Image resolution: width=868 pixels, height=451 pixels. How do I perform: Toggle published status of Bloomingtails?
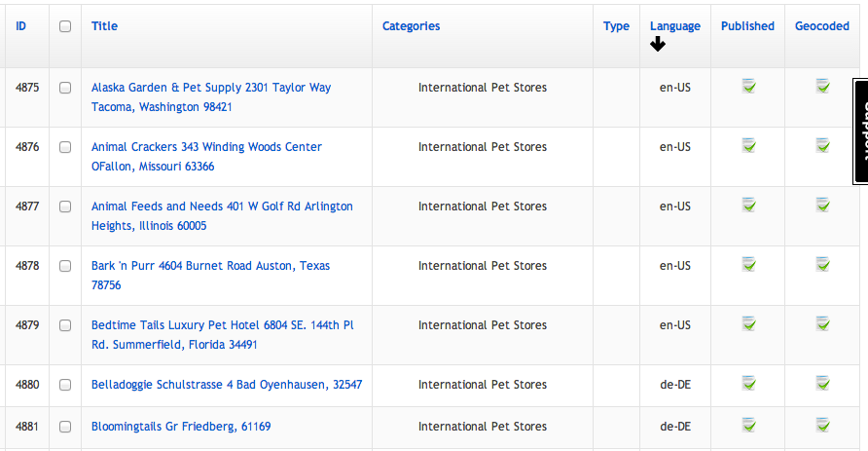coord(748,425)
